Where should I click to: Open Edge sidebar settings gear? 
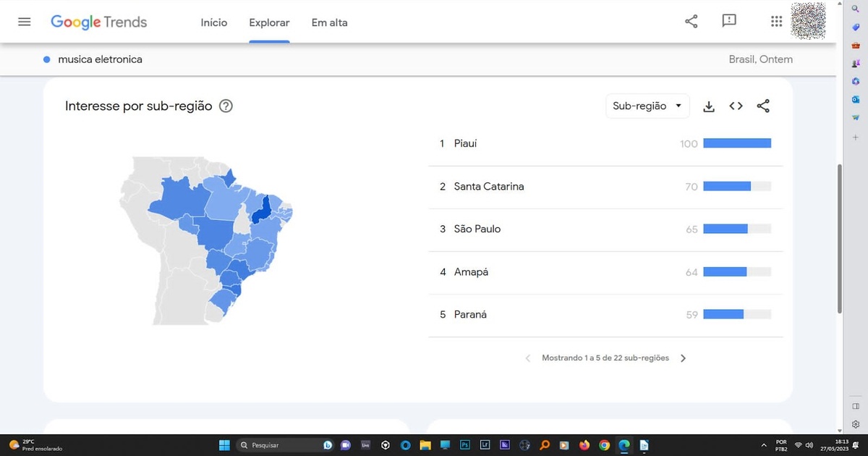coord(856,424)
